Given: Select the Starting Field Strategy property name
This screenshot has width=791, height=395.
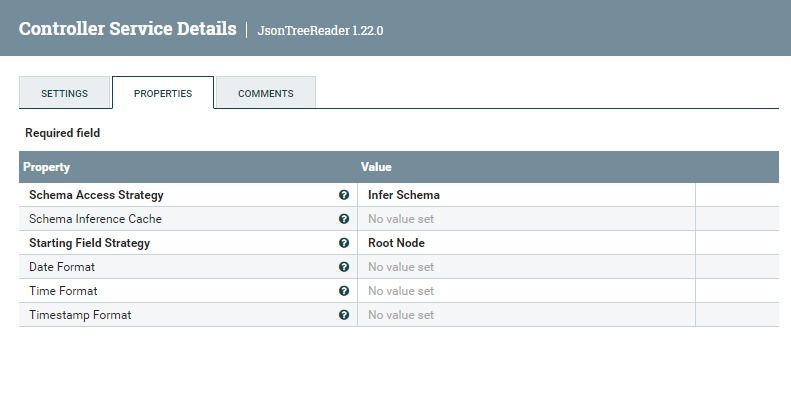Looking at the screenshot, I should (x=90, y=243).
